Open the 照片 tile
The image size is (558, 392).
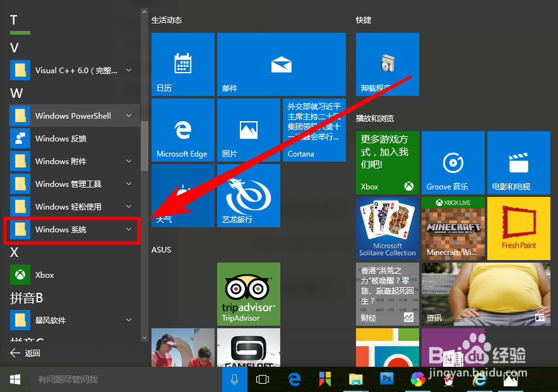248,130
